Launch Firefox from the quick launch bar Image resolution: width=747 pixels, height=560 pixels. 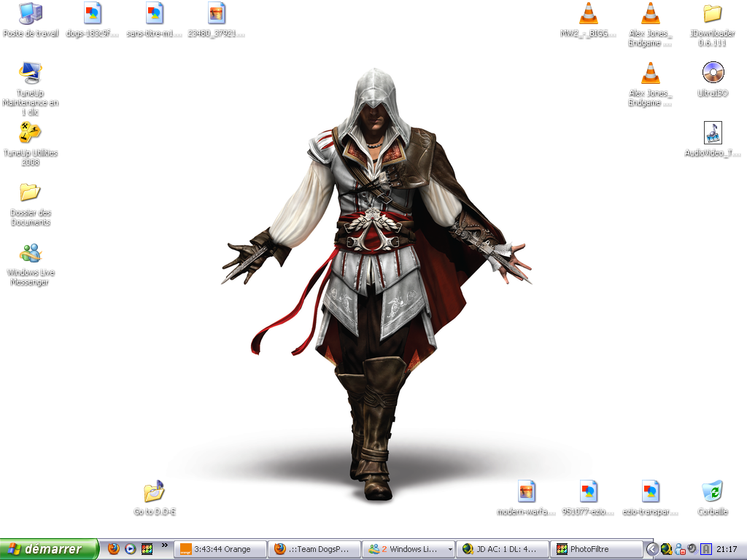(x=113, y=548)
